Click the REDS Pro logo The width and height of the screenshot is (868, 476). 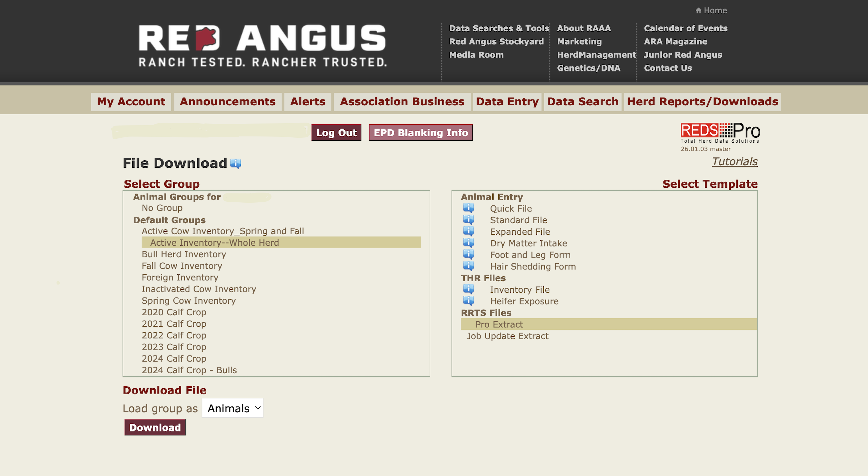pyautogui.click(x=720, y=133)
